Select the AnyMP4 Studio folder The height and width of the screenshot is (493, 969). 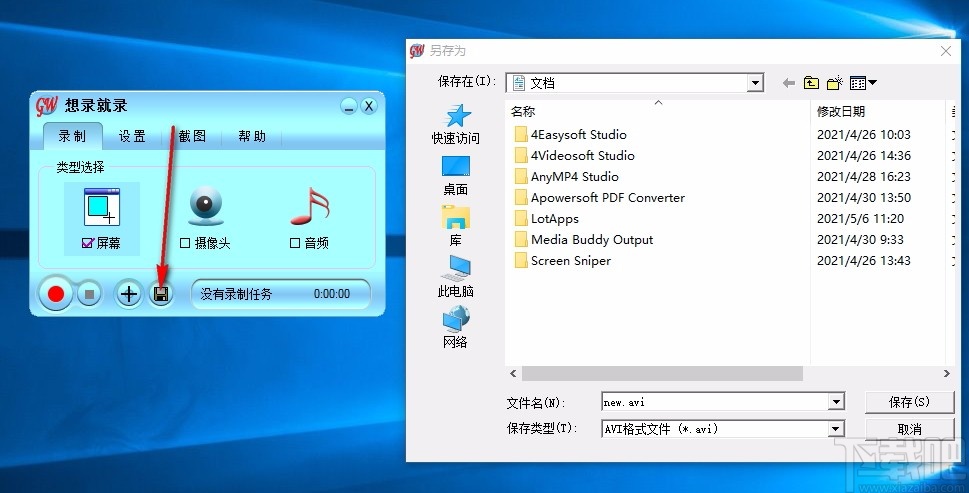(575, 177)
